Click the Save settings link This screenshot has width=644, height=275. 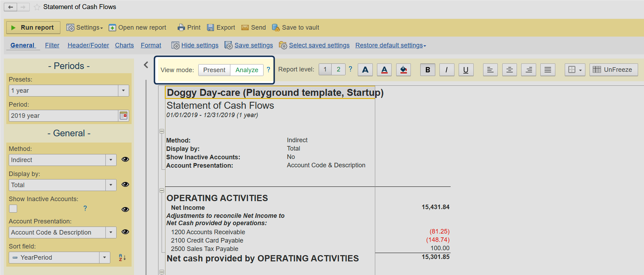[253, 45]
